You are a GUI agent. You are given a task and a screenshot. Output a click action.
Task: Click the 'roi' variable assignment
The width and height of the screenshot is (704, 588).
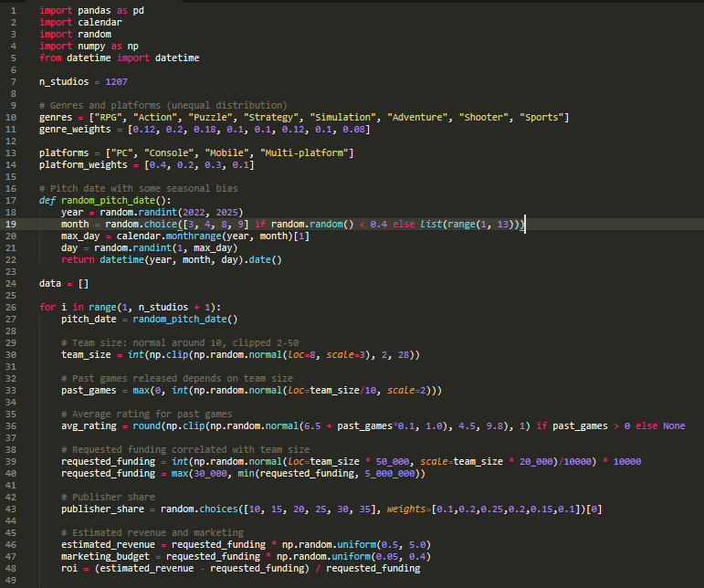[70, 568]
